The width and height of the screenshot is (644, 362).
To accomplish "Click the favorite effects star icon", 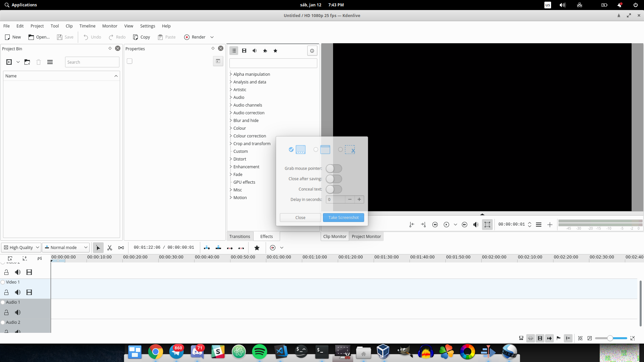I will 275,51.
